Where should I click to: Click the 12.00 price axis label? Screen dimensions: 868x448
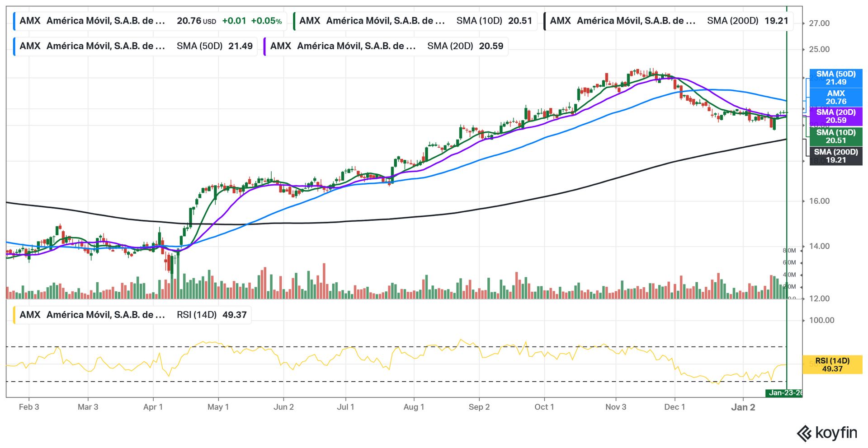click(x=819, y=299)
